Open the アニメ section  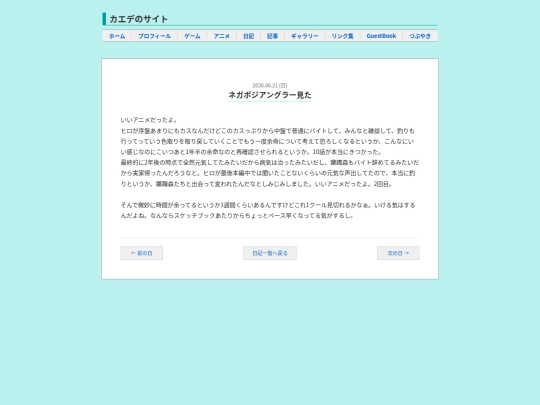[x=222, y=36]
